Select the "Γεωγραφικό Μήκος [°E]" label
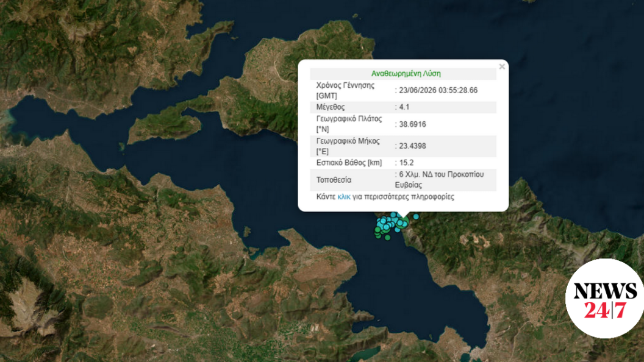The height and width of the screenshot is (362, 644). point(348,146)
